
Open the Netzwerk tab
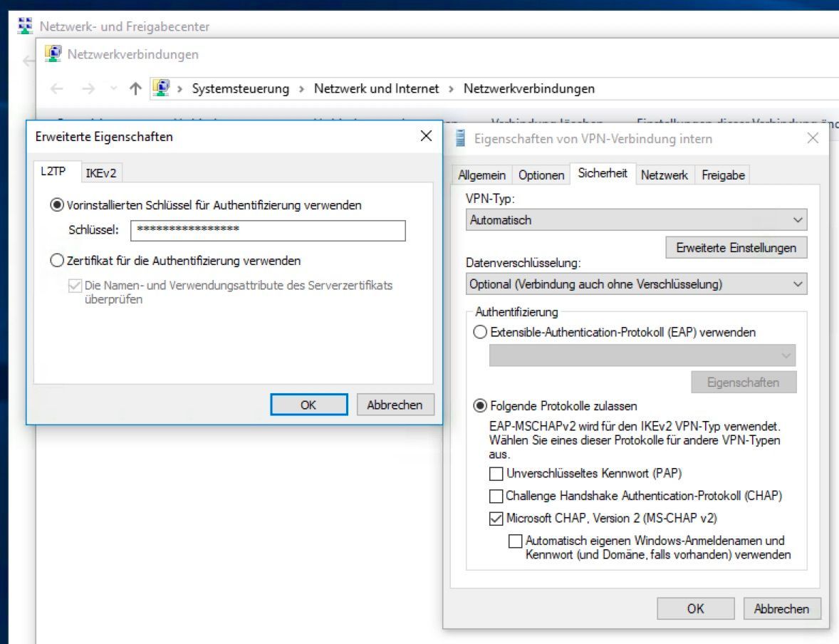pyautogui.click(x=664, y=175)
